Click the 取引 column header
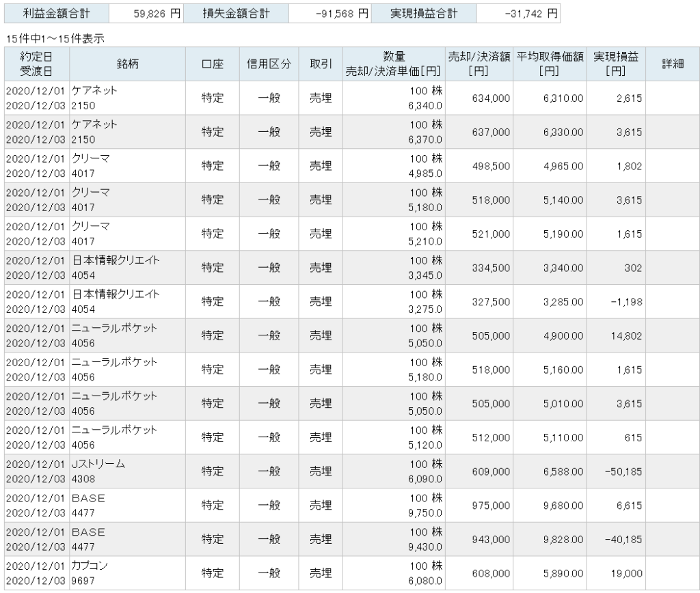Image resolution: width=700 pixels, height=593 pixels. coord(321,64)
